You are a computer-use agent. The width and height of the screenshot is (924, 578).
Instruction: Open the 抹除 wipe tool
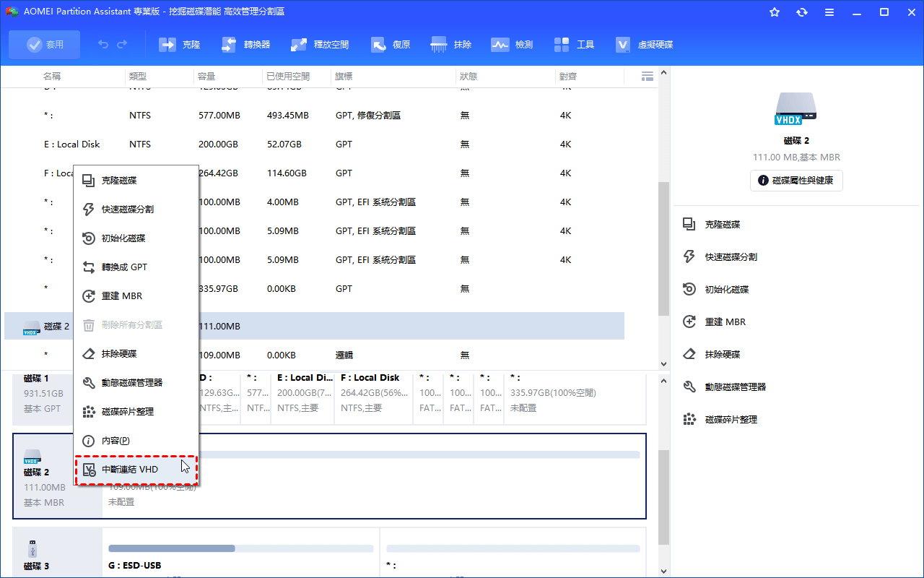(x=451, y=45)
